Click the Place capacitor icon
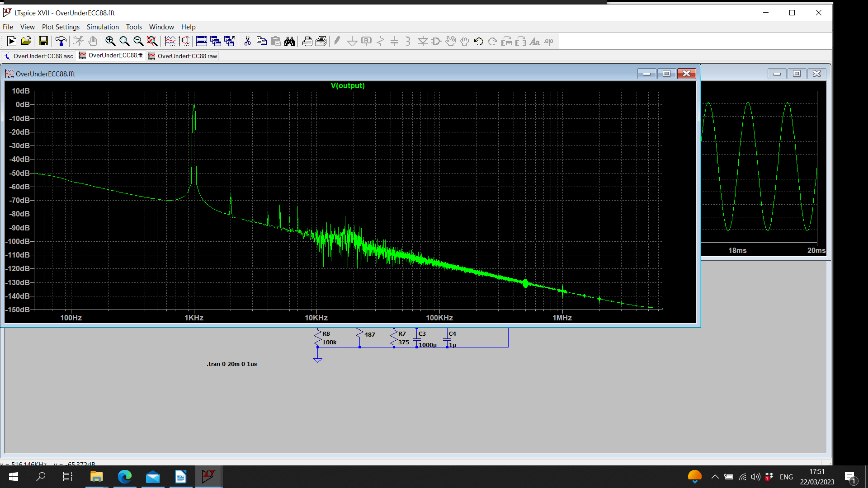Viewport: 868px width, 488px height. coord(394,42)
